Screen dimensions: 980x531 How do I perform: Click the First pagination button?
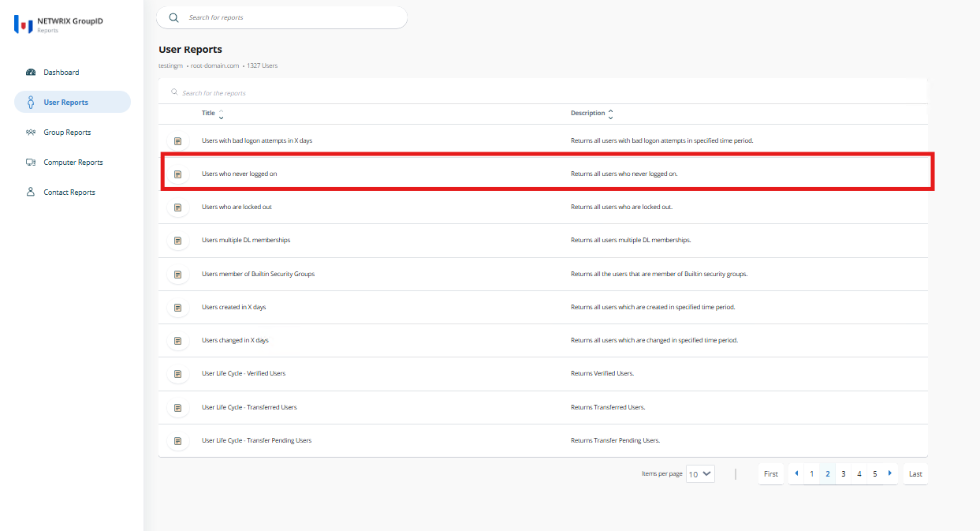(x=770, y=473)
